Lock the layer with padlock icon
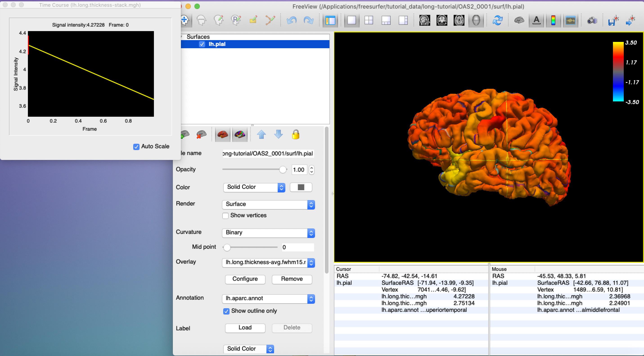Image resolution: width=644 pixels, height=356 pixels. (x=295, y=135)
